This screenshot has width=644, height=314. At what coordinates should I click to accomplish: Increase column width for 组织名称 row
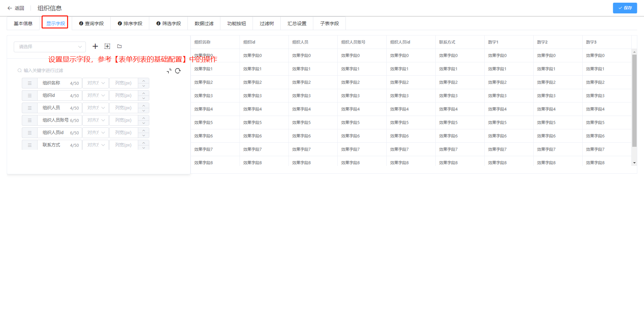point(144,81)
